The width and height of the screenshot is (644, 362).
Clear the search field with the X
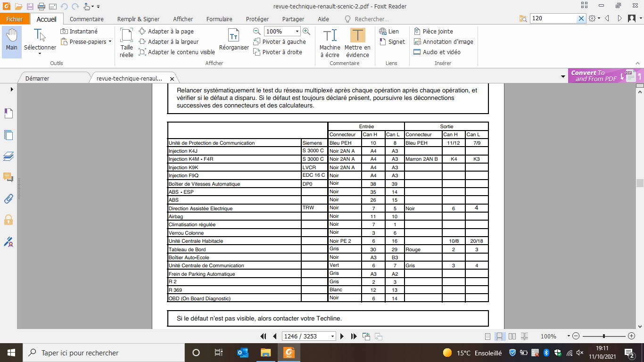click(581, 18)
